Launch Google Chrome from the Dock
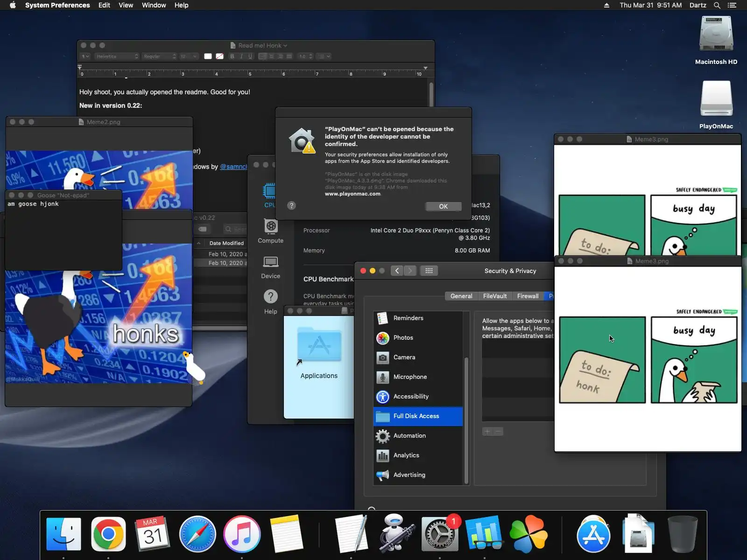This screenshot has width=747, height=560. [108, 534]
